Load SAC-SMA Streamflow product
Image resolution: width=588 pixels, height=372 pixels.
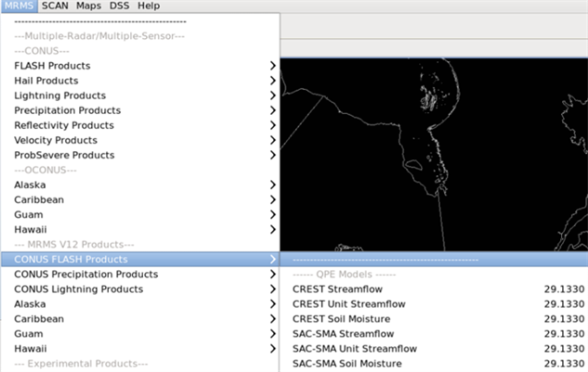(x=434, y=334)
